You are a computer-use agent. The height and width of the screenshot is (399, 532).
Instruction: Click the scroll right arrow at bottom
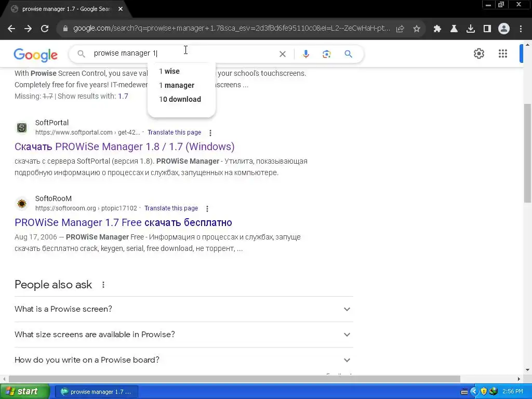click(519, 379)
